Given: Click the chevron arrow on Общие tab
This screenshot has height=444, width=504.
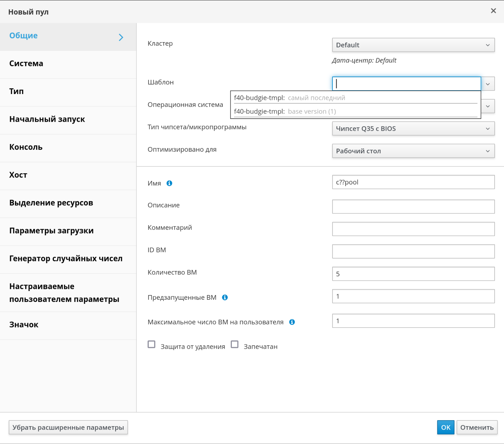Looking at the screenshot, I should [121, 37].
